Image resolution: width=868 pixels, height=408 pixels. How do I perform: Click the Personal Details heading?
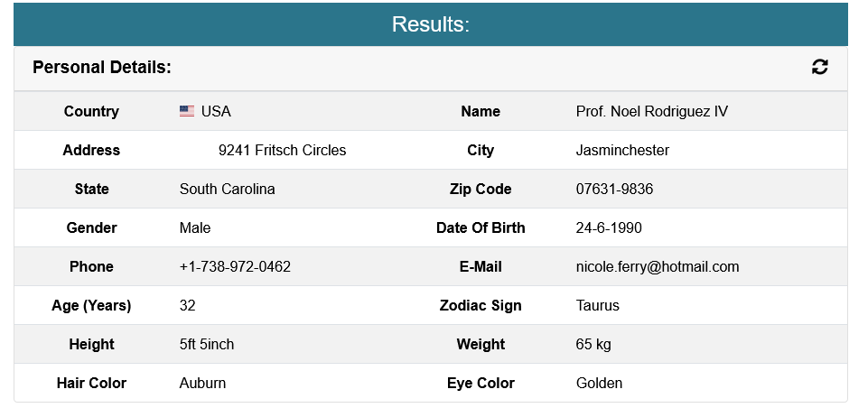click(102, 68)
